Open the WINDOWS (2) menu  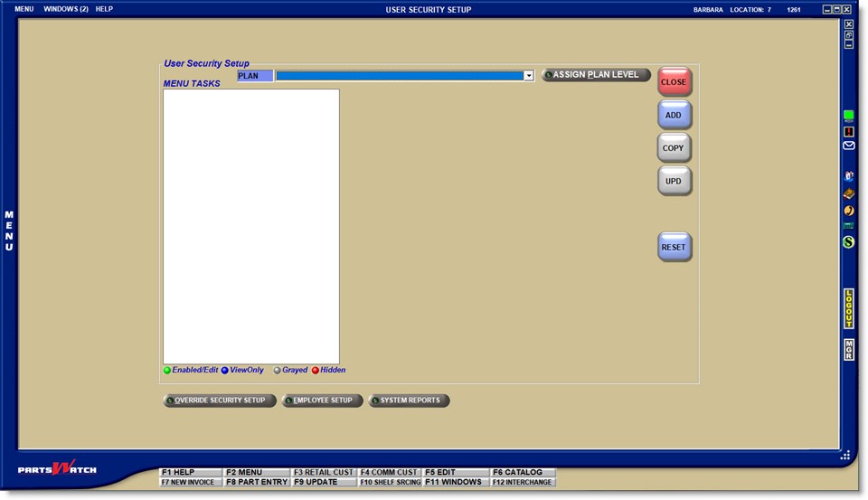pos(66,9)
